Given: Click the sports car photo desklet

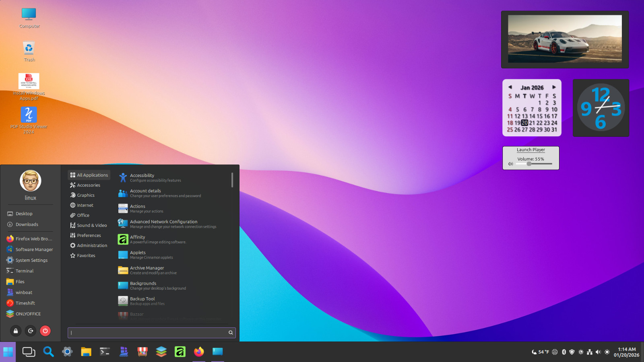Looking at the screenshot, I should coord(565,39).
